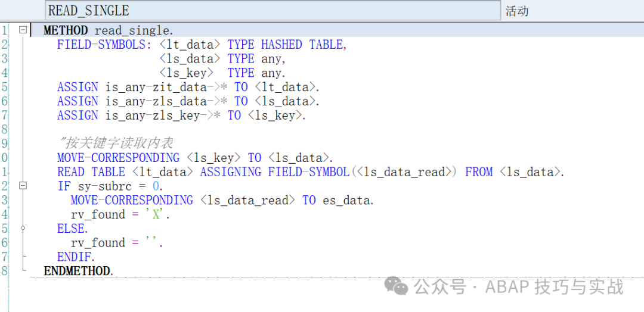Click 'ASSIGN is_any-zls_key->* TO <ls_key>.' line
The height and width of the screenshot is (312, 644).
(x=181, y=115)
